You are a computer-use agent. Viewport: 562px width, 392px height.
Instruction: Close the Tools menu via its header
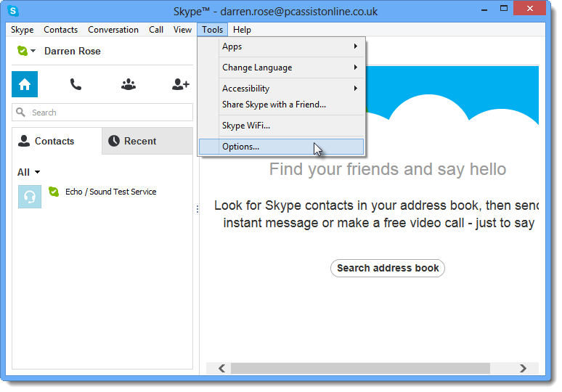(x=212, y=30)
